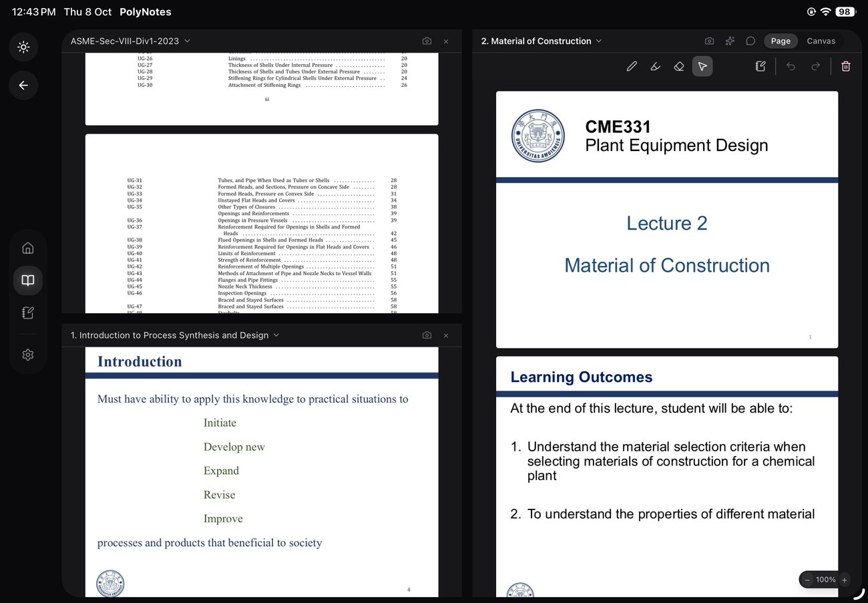Undo the last annotation

[x=791, y=66]
